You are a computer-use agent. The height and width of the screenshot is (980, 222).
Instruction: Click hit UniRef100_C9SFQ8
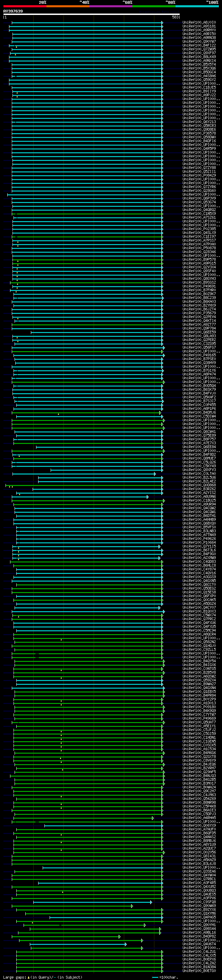pos(199,902)
